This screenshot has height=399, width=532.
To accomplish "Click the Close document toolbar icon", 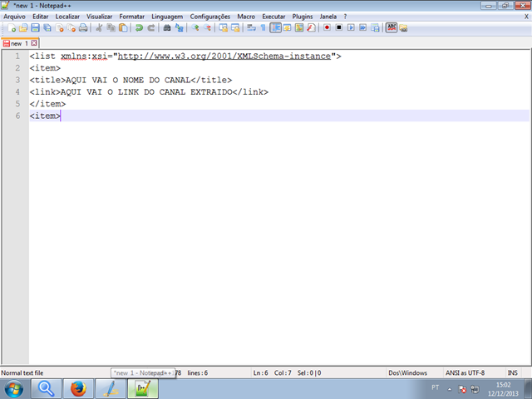I will [x=59, y=27].
